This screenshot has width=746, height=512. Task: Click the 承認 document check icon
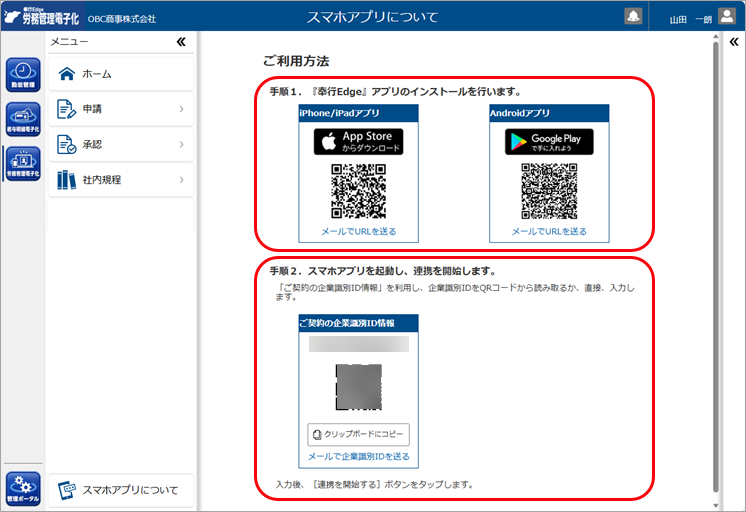[x=66, y=144]
